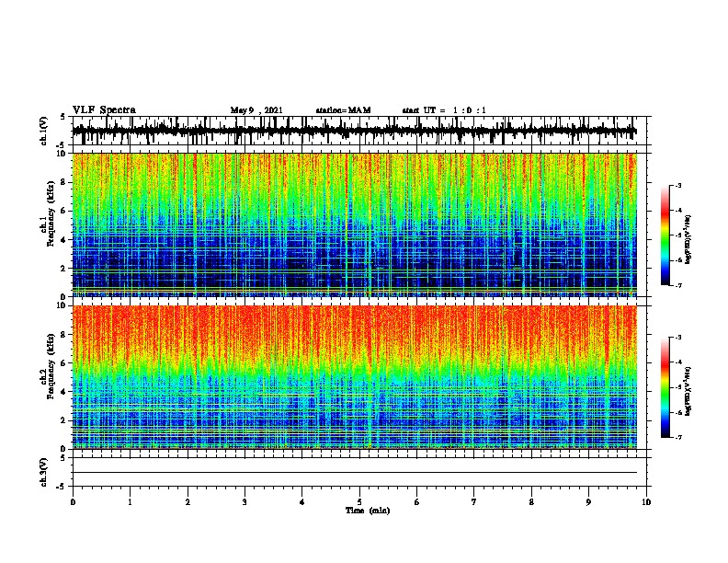Click inside the ch.2 spectrogram panel
The image size is (728, 563).
[x=355, y=377]
